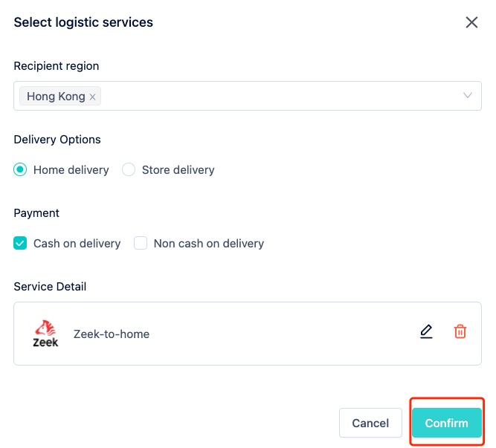Confirm the logistic service selection
This screenshot has height=448, width=496.
pos(447,423)
